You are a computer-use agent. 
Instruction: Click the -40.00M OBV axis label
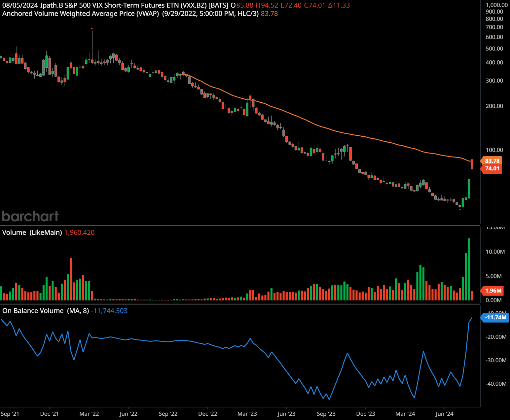(x=496, y=384)
